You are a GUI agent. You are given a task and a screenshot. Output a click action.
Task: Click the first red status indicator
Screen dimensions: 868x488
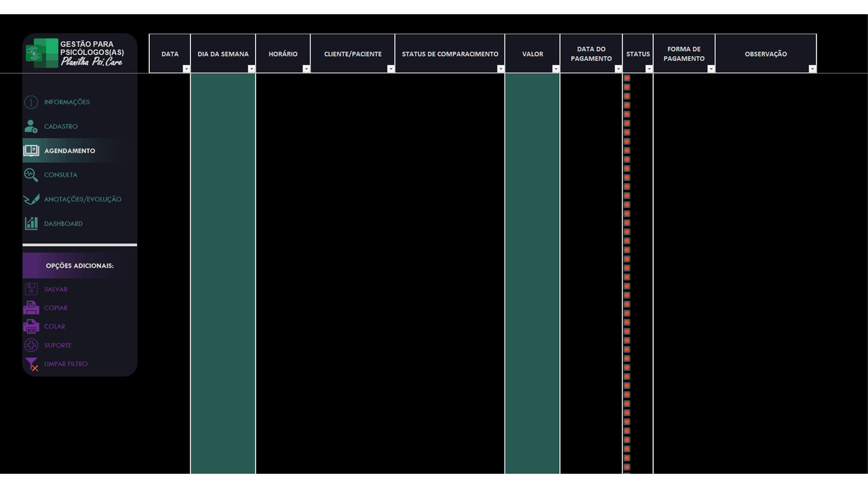[627, 78]
